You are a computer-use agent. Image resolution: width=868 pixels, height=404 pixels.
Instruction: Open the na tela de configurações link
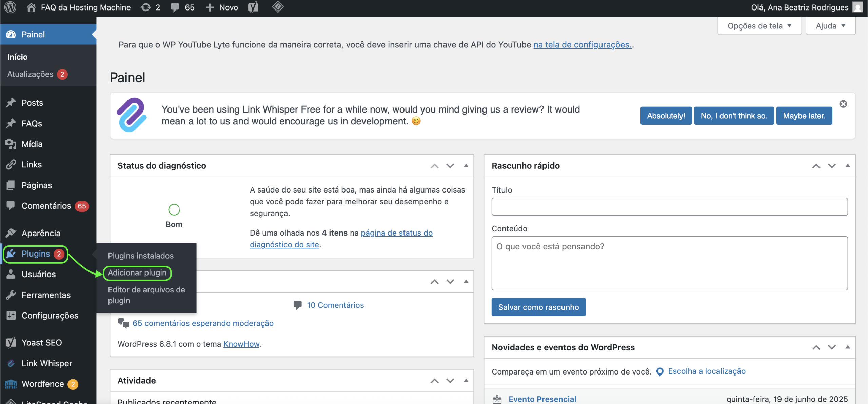tap(583, 45)
